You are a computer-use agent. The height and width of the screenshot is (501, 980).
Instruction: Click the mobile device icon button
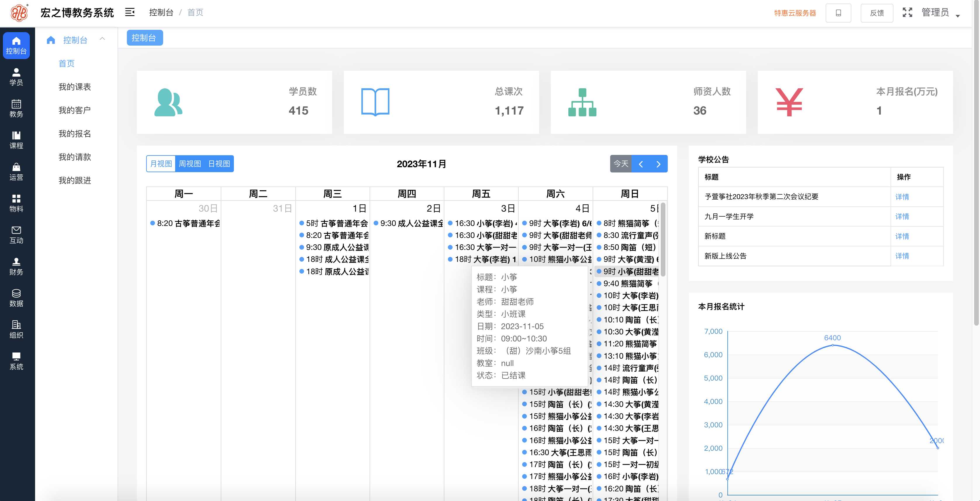point(838,13)
